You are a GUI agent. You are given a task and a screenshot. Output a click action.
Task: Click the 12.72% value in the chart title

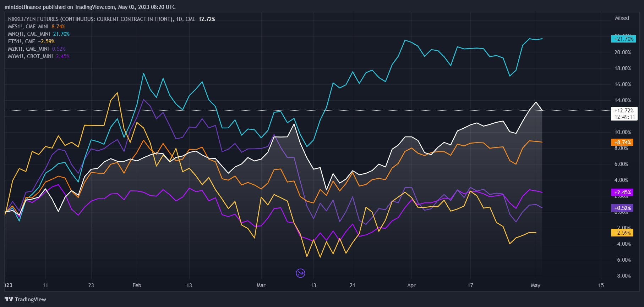(x=207, y=19)
